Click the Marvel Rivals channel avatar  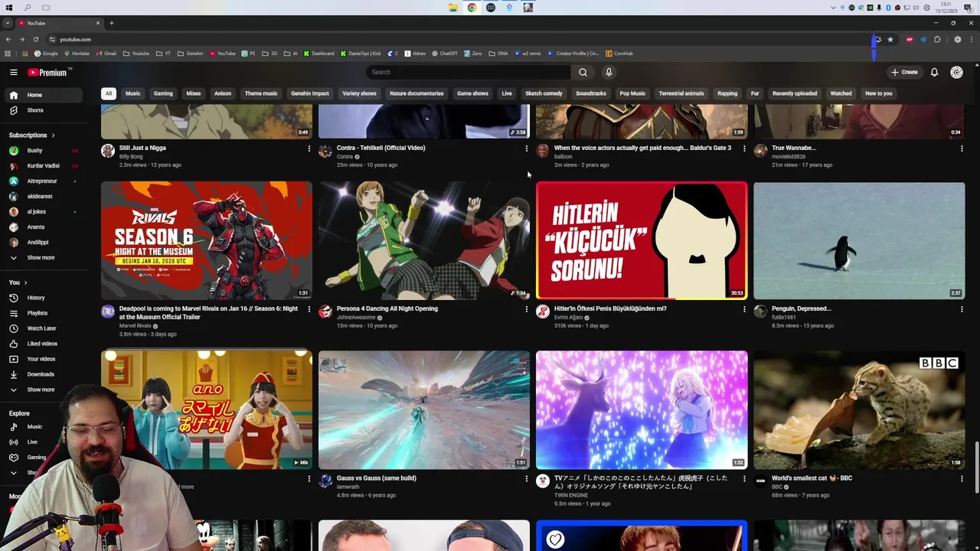(x=108, y=311)
